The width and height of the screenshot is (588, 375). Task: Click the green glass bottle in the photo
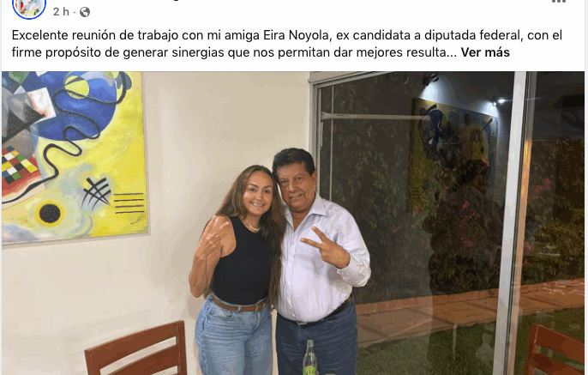309,357
